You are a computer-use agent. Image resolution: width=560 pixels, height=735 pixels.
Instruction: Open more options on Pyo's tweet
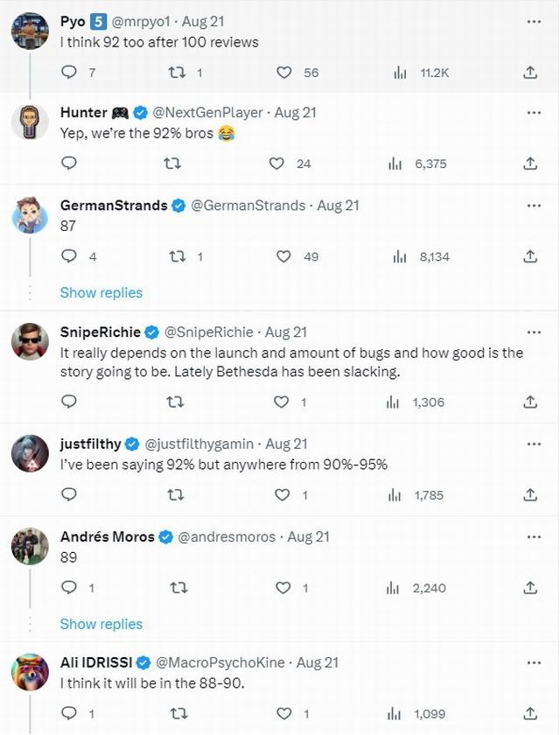534,22
